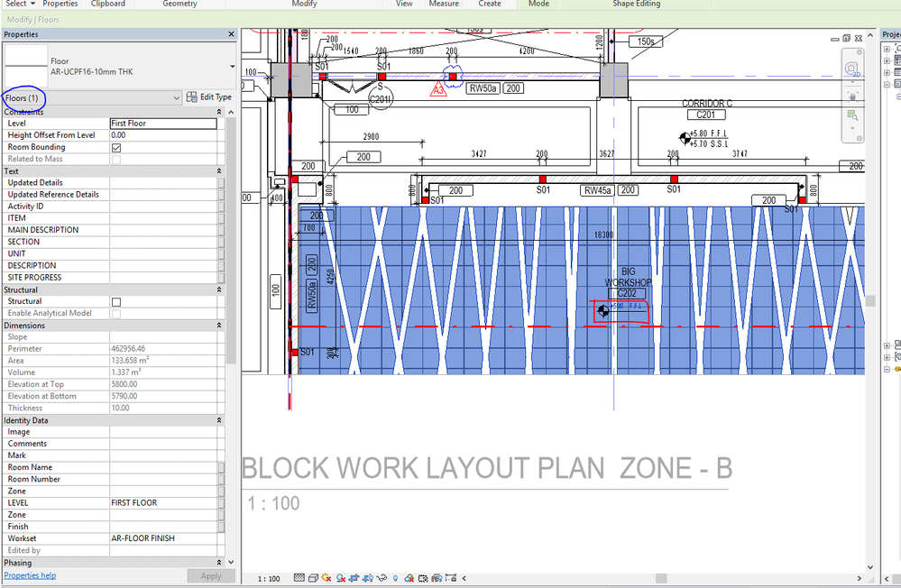901x588 pixels.
Task: Click the Show Analytical Model icon
Action: coord(437,578)
